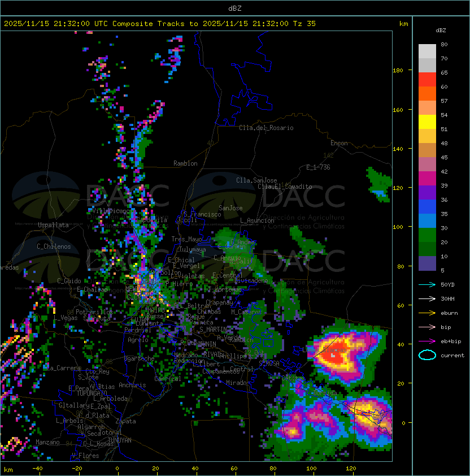Click the E_1-736 station label
470x476 pixels.
[x=318, y=167]
